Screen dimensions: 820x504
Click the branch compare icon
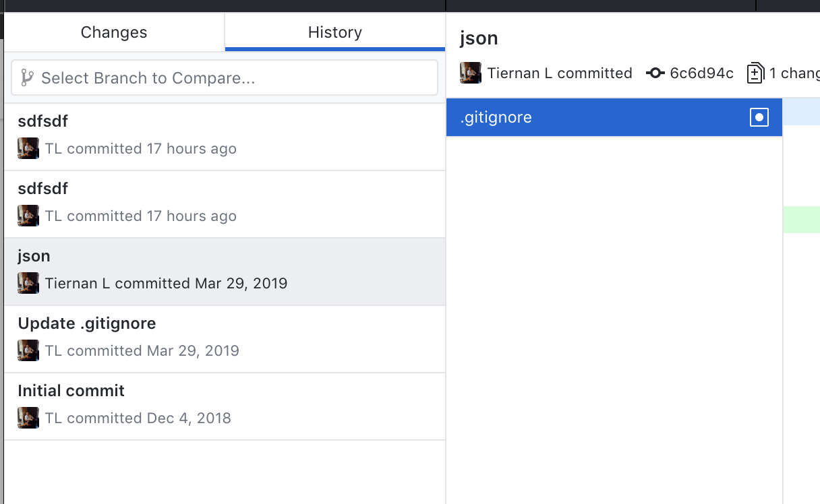pyautogui.click(x=26, y=77)
